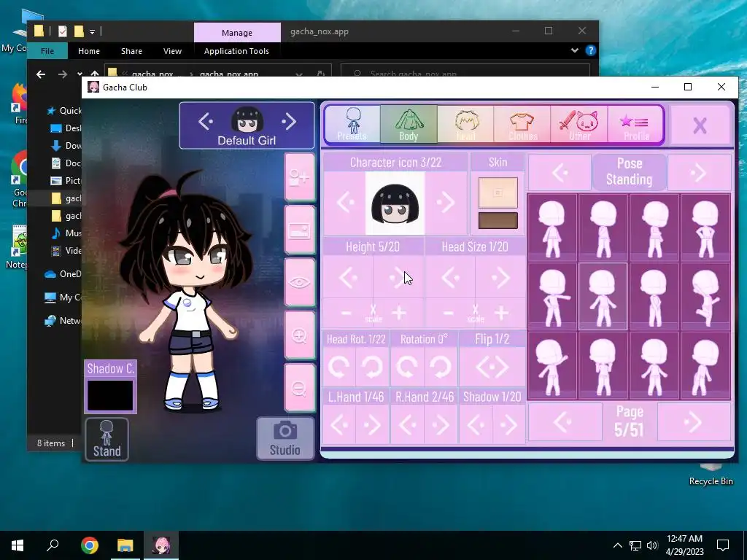Switch to the Head tab
The height and width of the screenshot is (560, 747).
pos(465,124)
